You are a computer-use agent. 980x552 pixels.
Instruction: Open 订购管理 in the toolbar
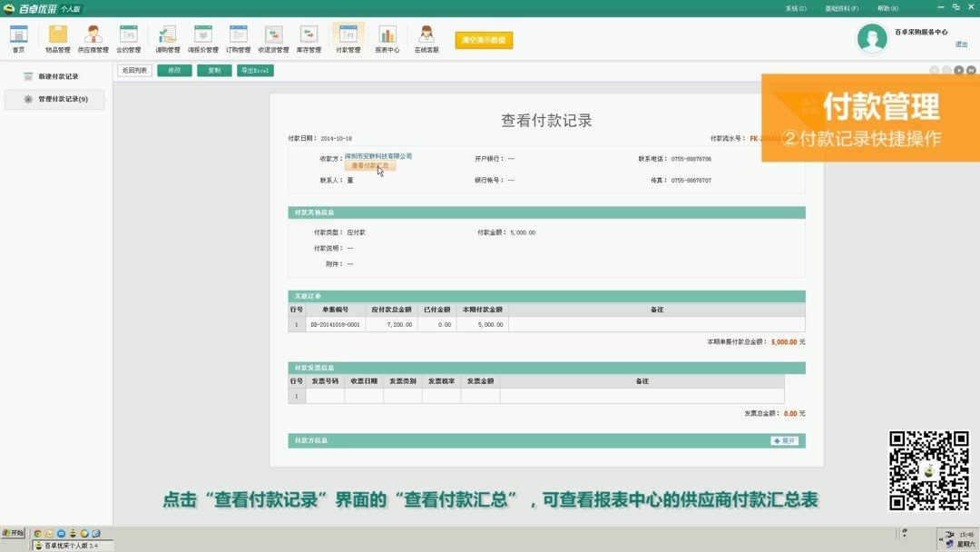(238, 40)
